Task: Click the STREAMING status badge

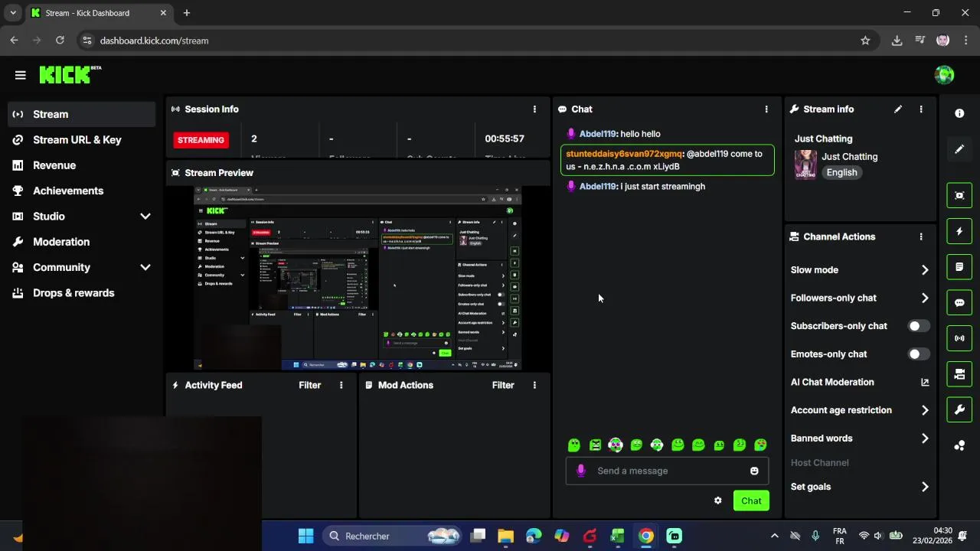Action: point(201,140)
